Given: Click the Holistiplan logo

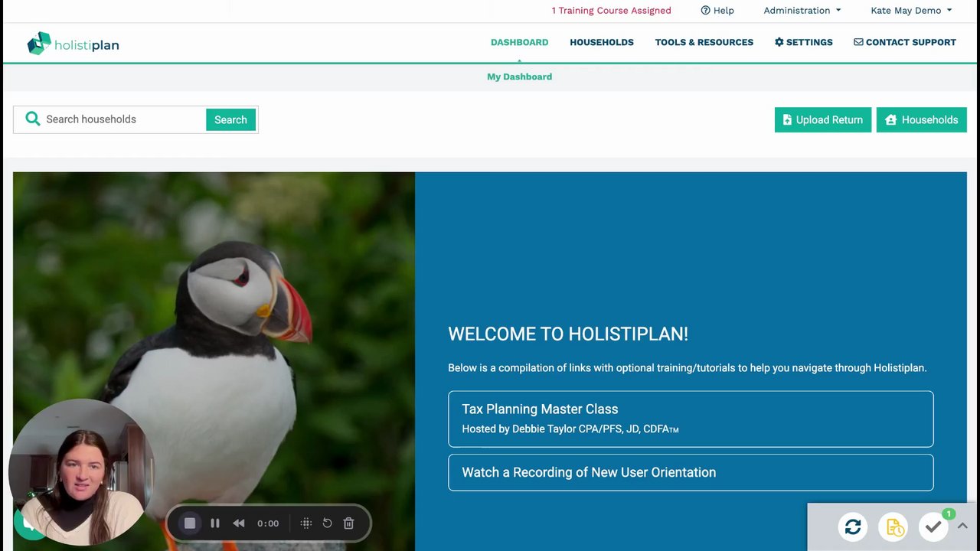Looking at the screenshot, I should [73, 44].
